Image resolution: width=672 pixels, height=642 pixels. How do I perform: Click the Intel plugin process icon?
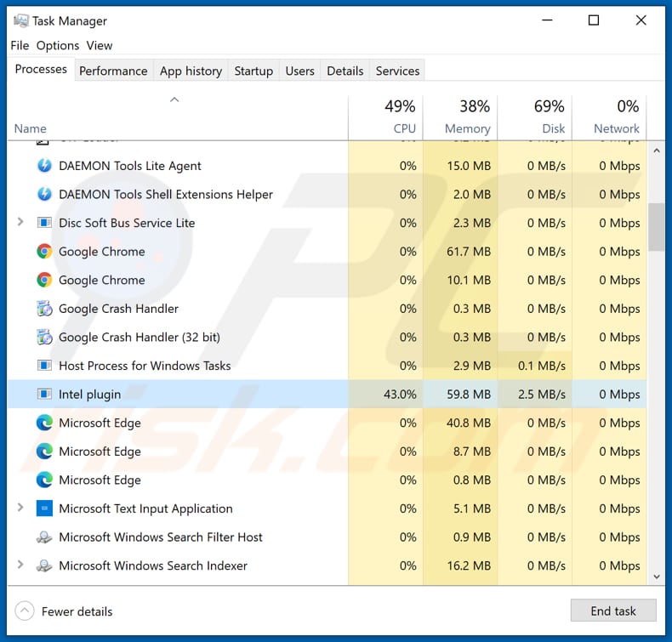(x=44, y=394)
